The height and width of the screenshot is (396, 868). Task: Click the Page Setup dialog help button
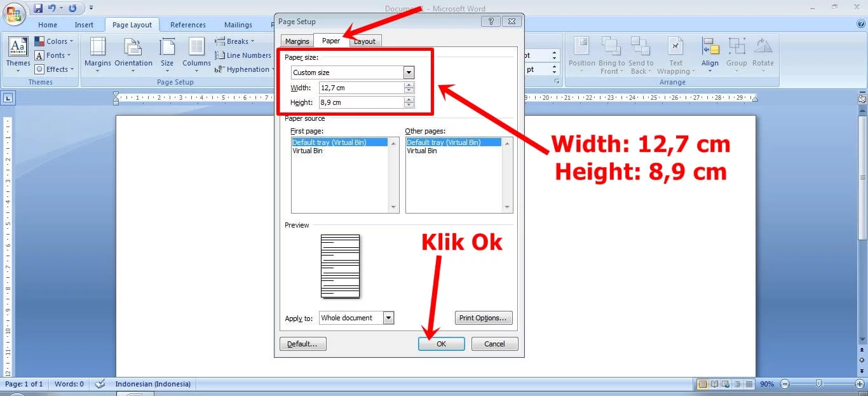(x=491, y=21)
